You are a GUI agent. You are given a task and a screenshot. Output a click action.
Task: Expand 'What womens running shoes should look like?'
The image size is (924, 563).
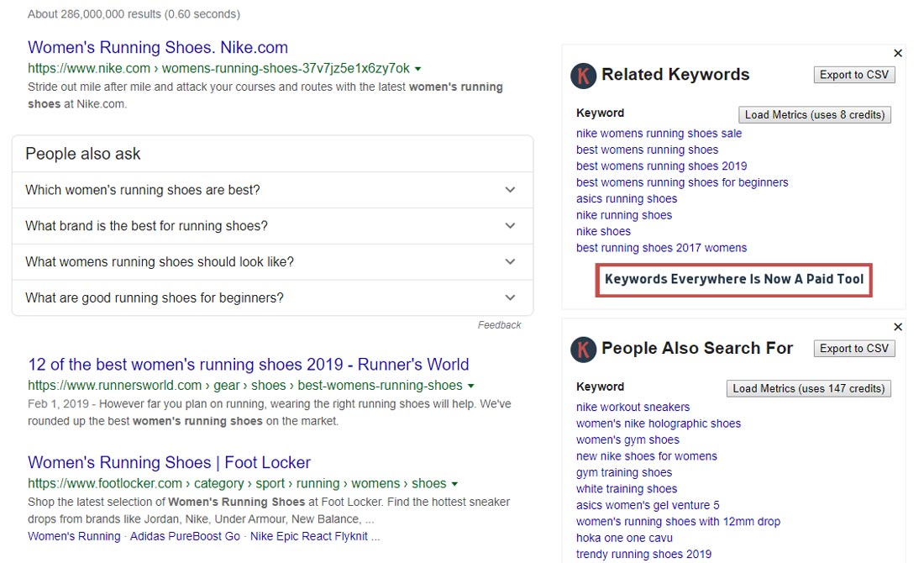272,261
